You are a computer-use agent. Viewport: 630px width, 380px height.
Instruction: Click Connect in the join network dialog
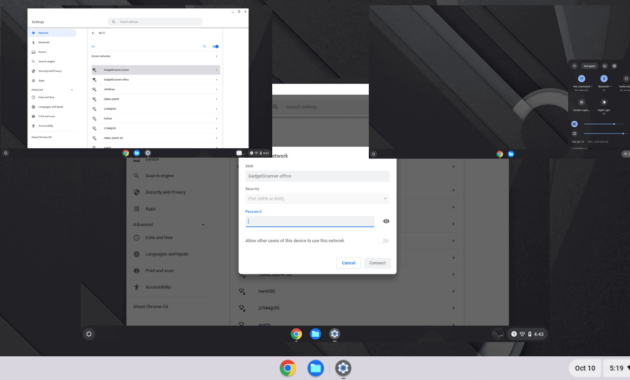[x=377, y=263]
